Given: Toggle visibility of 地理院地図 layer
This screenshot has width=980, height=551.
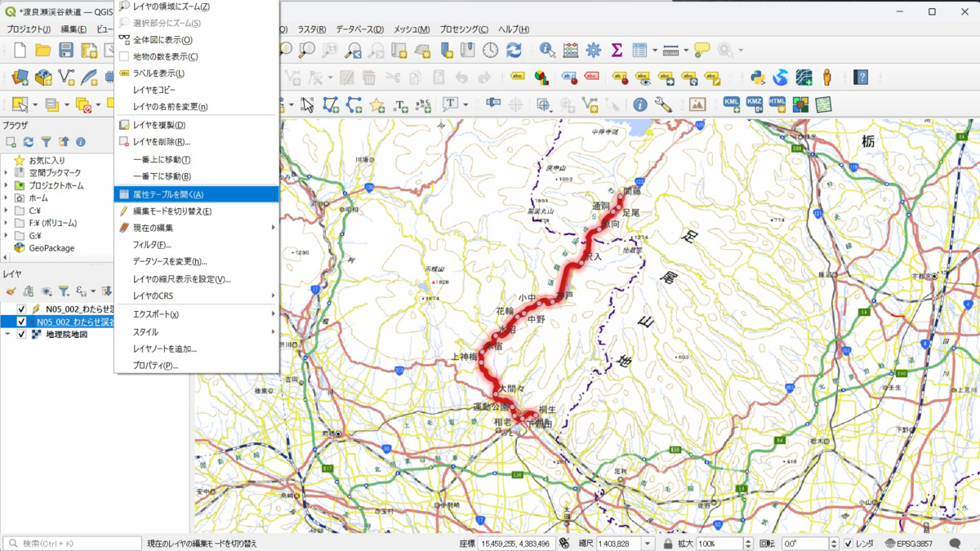Looking at the screenshot, I should pyautogui.click(x=22, y=334).
